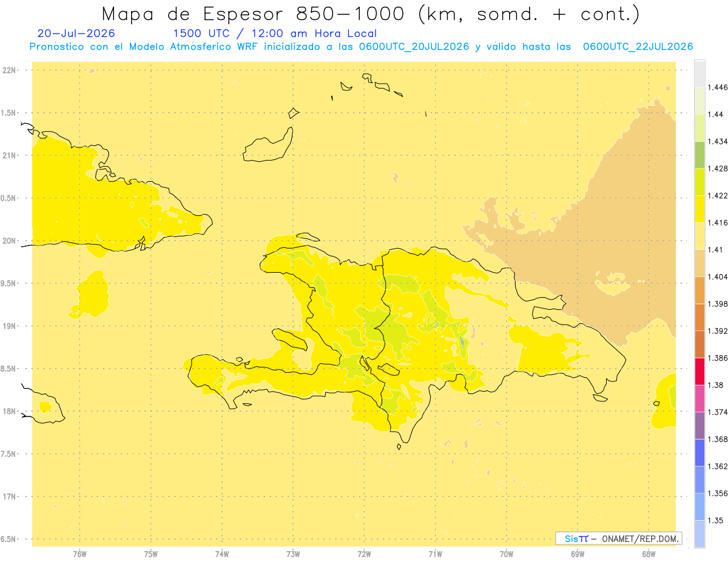Viewport: 728px width, 562px height.
Task: Select legend value "1.38"
Action: [x=716, y=385]
